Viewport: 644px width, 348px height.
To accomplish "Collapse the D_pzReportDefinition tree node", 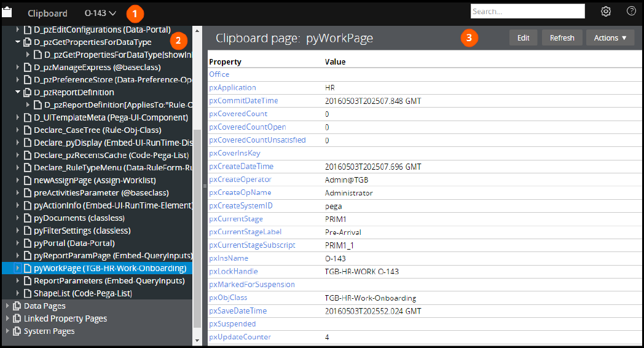I will 18,92.
